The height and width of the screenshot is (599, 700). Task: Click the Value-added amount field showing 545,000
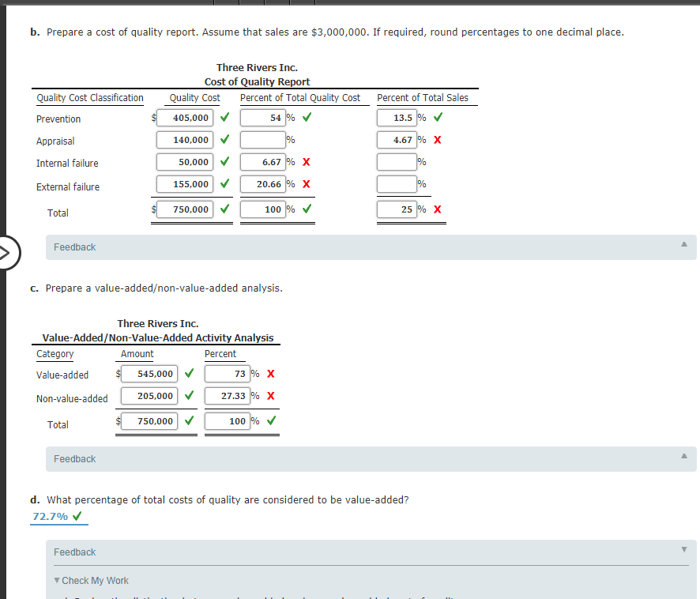[x=149, y=374]
